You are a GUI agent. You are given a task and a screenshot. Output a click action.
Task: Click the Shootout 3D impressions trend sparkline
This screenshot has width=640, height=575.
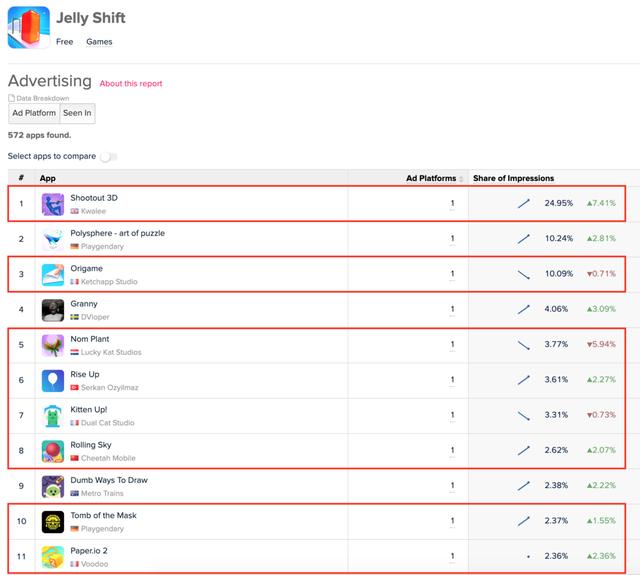tap(524, 204)
